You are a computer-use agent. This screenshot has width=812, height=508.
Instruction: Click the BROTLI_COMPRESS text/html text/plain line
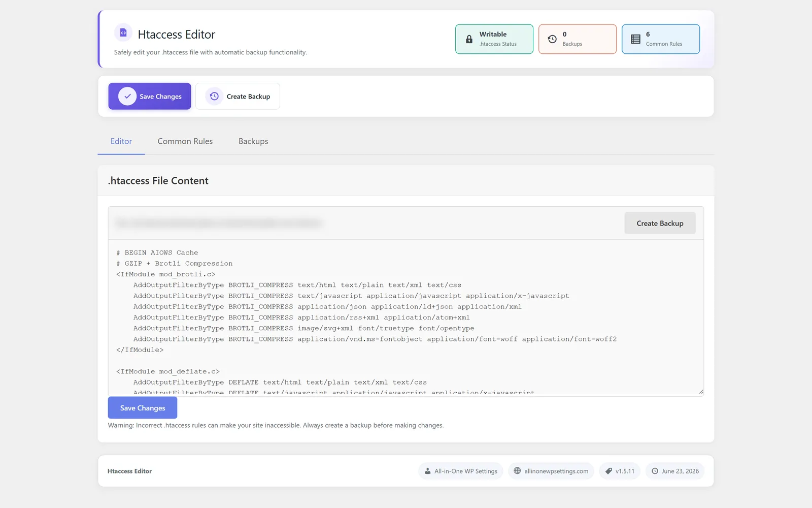click(x=297, y=285)
